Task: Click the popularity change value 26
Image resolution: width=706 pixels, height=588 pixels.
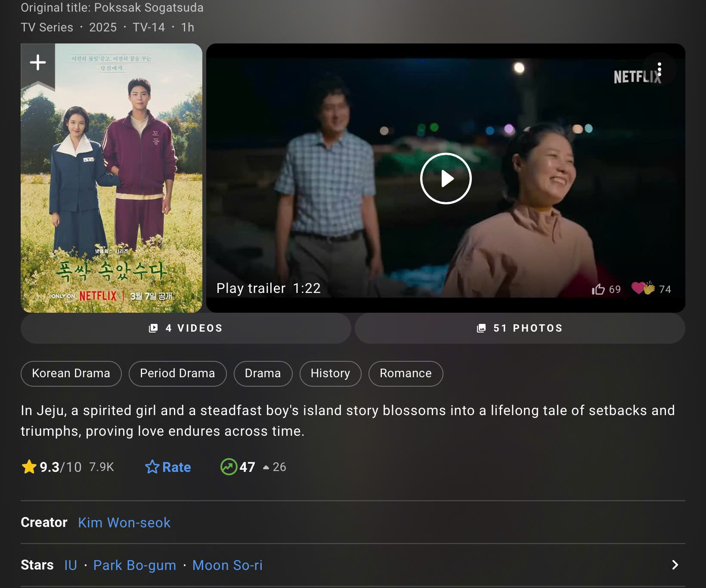Action: (279, 467)
